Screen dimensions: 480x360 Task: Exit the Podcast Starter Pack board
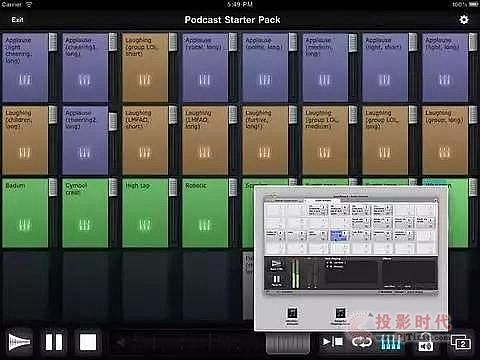(x=17, y=20)
